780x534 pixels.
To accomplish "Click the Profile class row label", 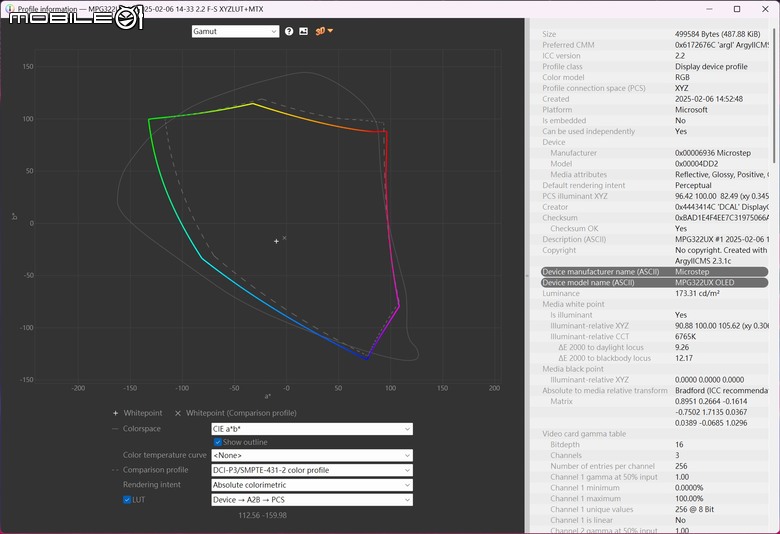I will [x=562, y=67].
